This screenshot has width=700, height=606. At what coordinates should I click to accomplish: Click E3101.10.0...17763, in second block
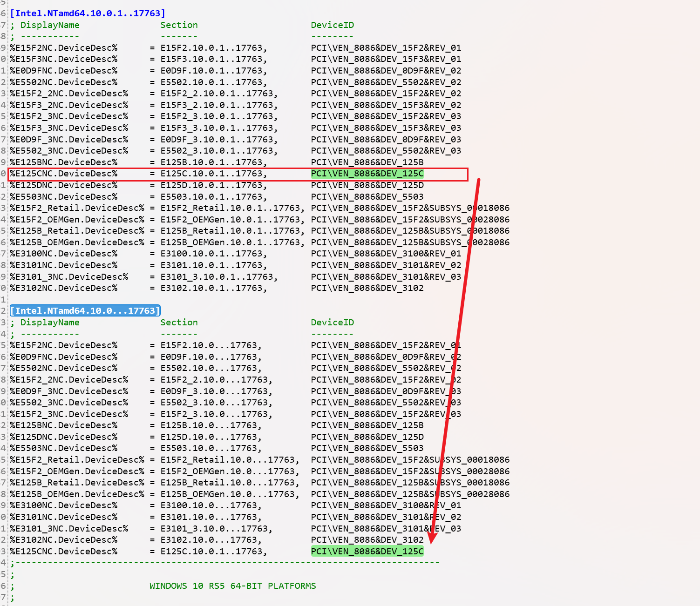[211, 517]
